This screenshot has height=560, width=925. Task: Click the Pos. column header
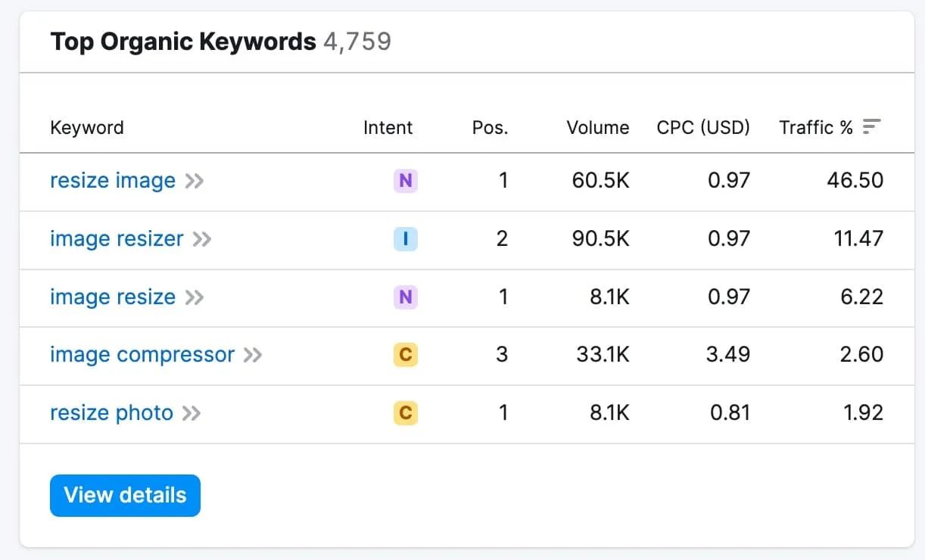[491, 127]
